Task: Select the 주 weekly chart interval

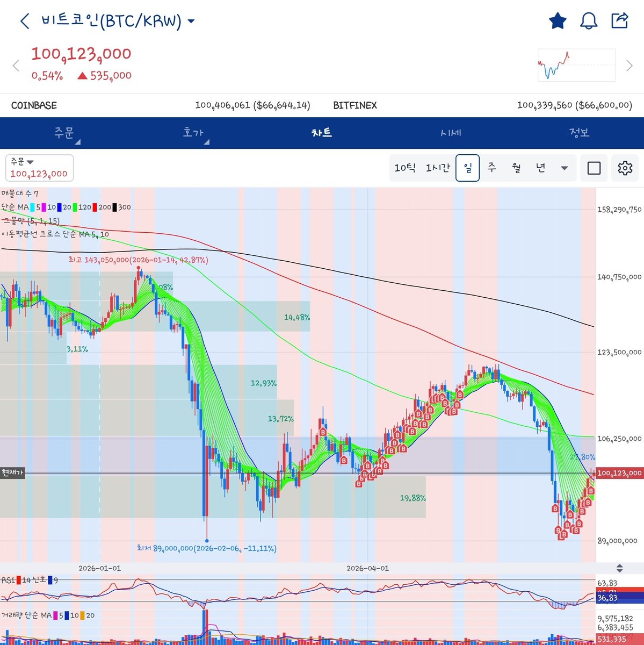Action: [491, 168]
